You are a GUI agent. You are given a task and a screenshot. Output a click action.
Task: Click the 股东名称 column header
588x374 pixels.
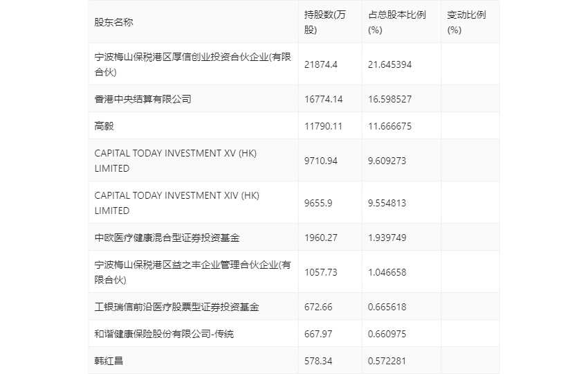coord(113,22)
